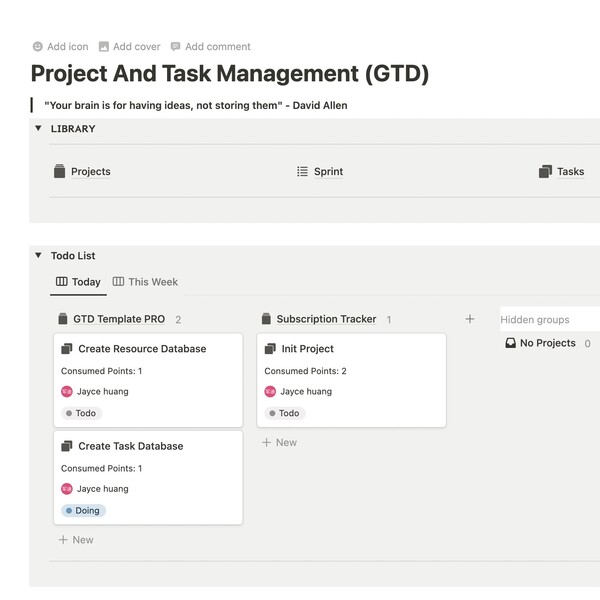Select the Today board tab
This screenshot has height=600, width=600.
pyautogui.click(x=78, y=282)
